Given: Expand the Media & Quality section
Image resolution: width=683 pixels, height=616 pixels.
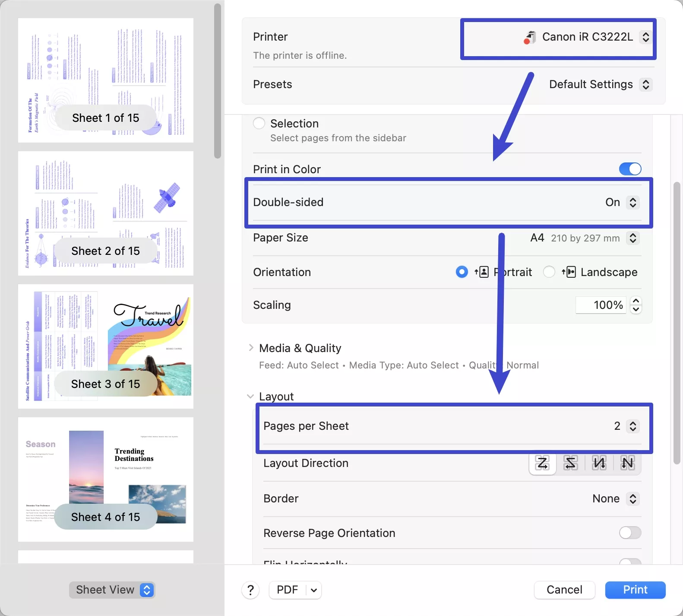Looking at the screenshot, I should click(x=251, y=348).
